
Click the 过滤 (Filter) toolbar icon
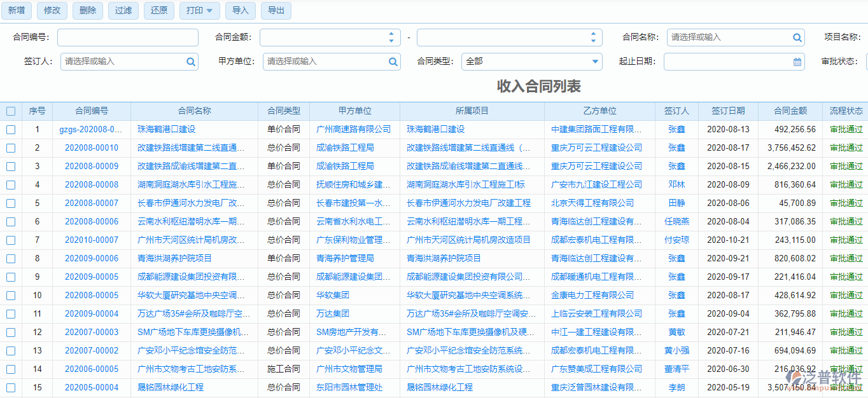(x=123, y=10)
